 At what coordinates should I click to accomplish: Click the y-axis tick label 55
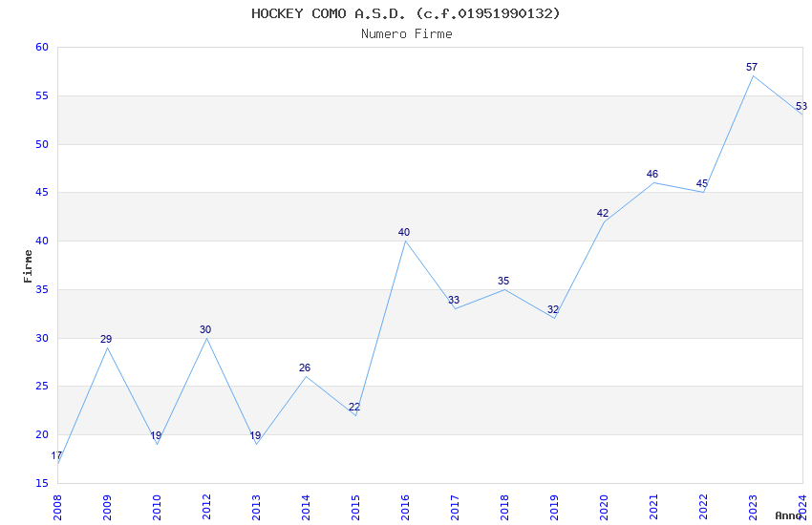coord(42,95)
